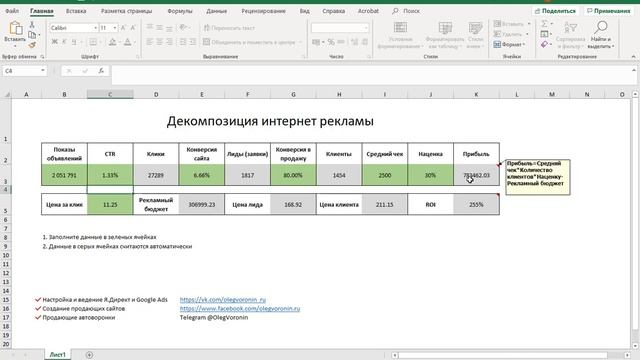Add a new sheet with plus icon
Viewport: 640px width, 360px height.
[89, 355]
